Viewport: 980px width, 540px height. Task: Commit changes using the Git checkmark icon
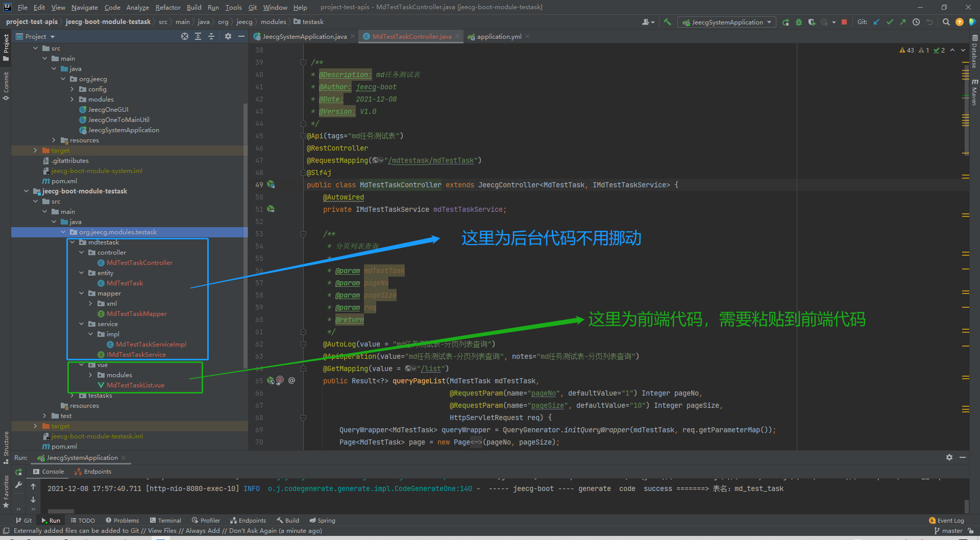890,22
